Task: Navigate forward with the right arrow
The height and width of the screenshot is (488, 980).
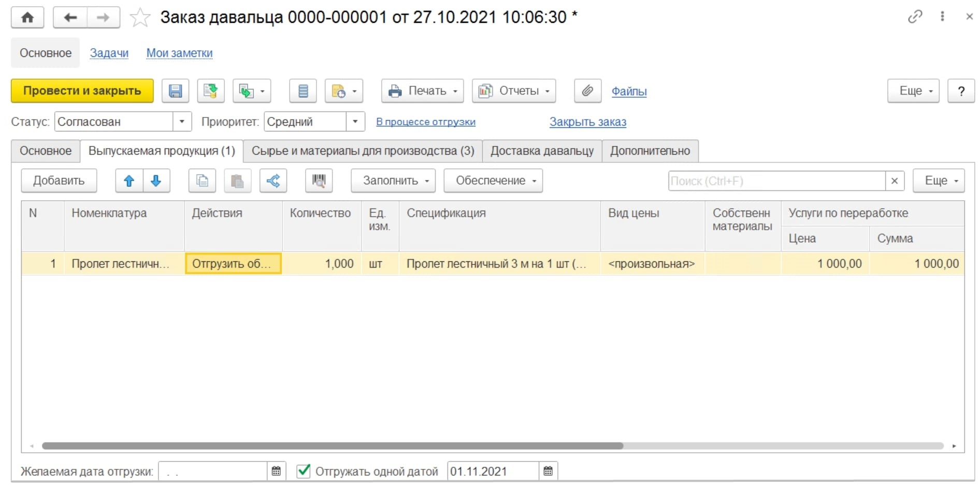Action: (x=103, y=18)
